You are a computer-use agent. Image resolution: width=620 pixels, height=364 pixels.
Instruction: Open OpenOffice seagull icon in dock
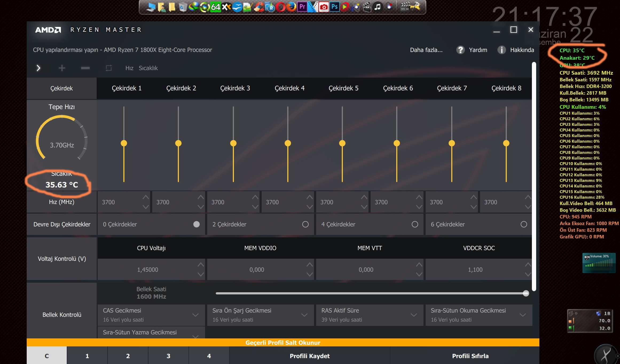(237, 7)
